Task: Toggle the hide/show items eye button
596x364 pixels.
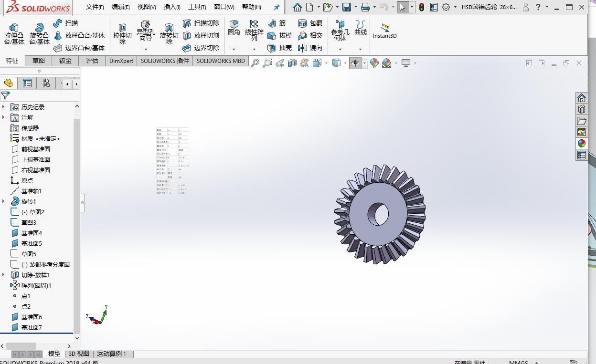Action: (x=355, y=63)
